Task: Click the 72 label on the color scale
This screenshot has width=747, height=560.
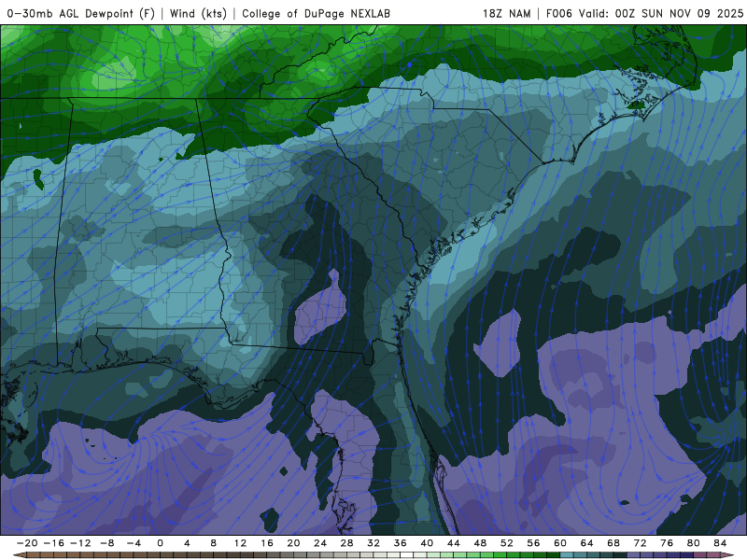Action: pos(641,543)
